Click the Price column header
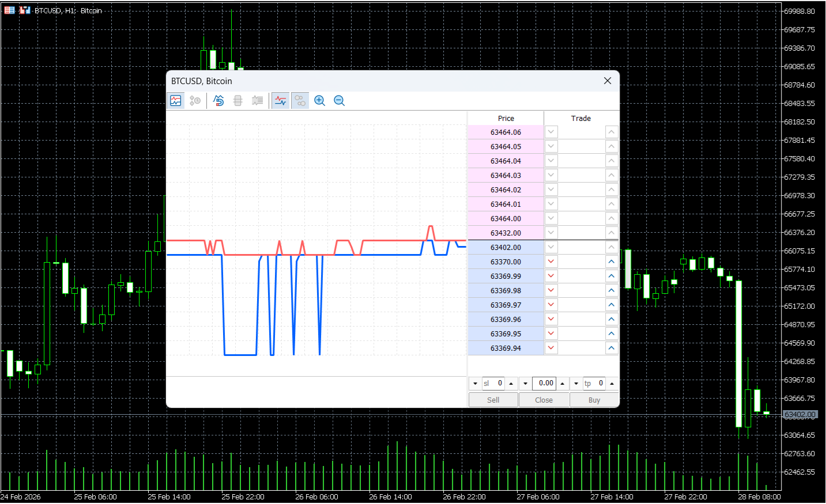This screenshot has height=504, width=826. point(506,118)
